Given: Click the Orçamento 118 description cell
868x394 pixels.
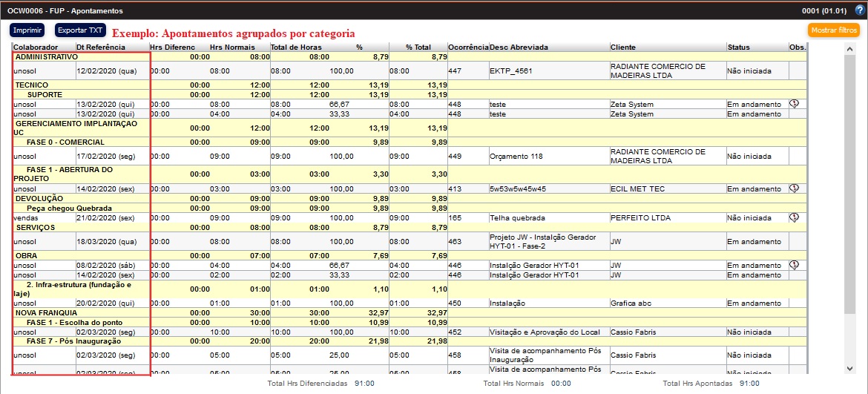Looking at the screenshot, I should coord(516,157).
